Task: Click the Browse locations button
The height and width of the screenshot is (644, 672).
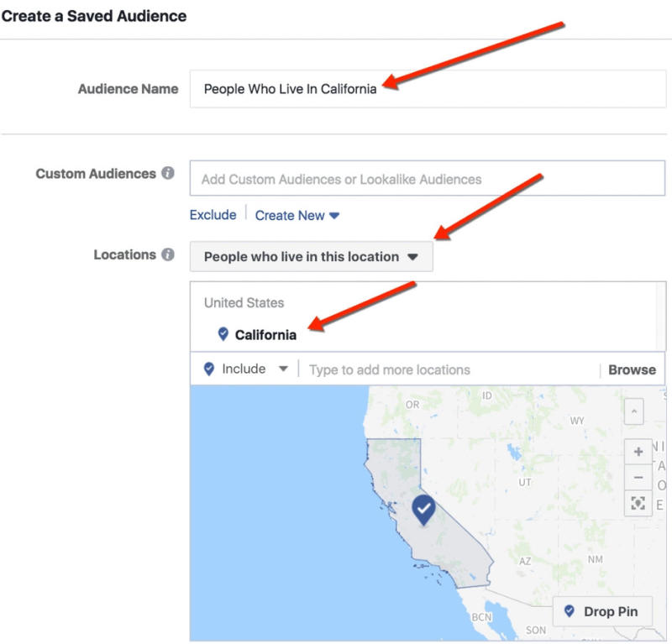Action: [x=632, y=369]
